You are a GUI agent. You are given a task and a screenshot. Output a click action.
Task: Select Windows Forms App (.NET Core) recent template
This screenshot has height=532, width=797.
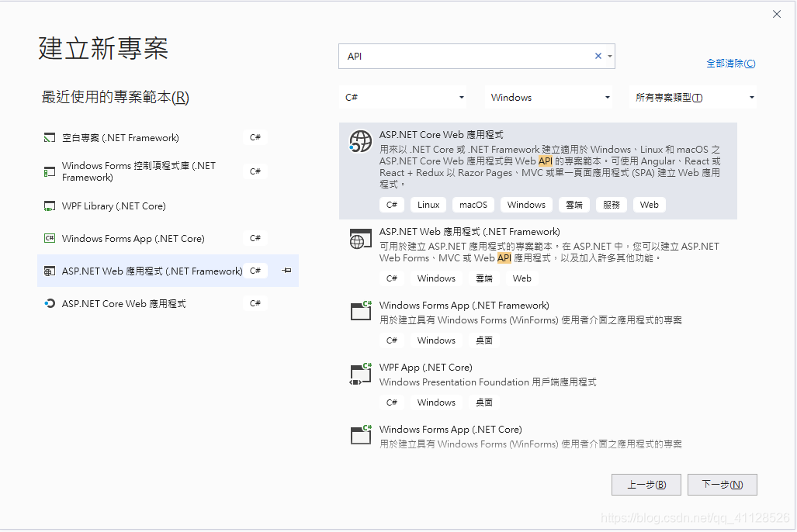pyautogui.click(x=168, y=238)
